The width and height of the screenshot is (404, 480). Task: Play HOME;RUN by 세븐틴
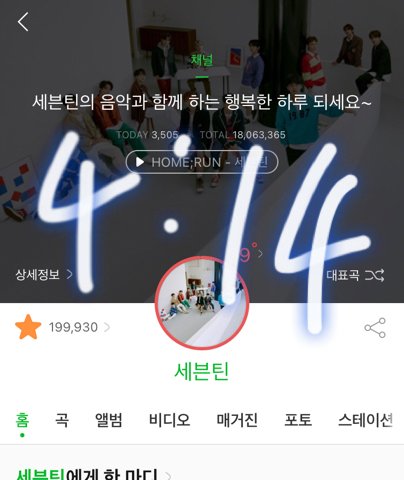tap(202, 162)
